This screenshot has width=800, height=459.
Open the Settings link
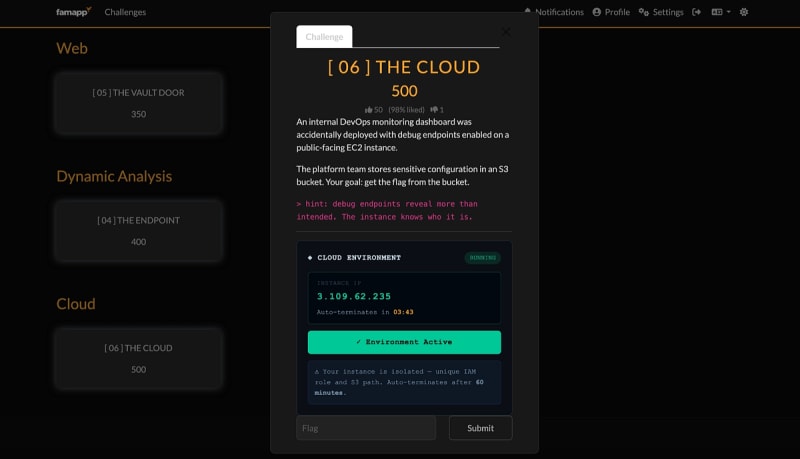[661, 12]
